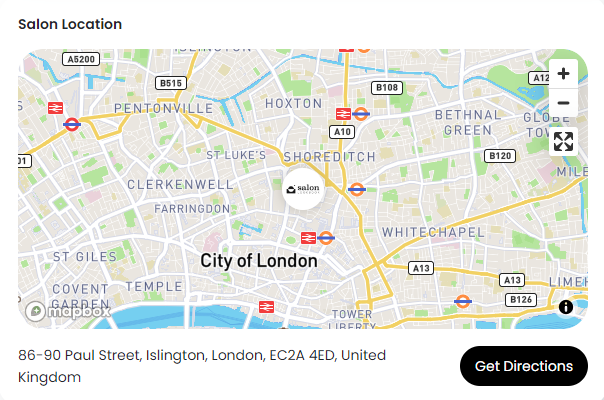Screen dimensions: 604x400
Task: Click the Get Directions button
Action: (x=524, y=366)
